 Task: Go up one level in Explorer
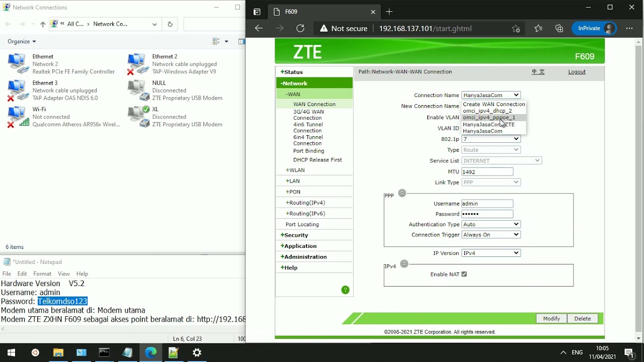(43, 24)
